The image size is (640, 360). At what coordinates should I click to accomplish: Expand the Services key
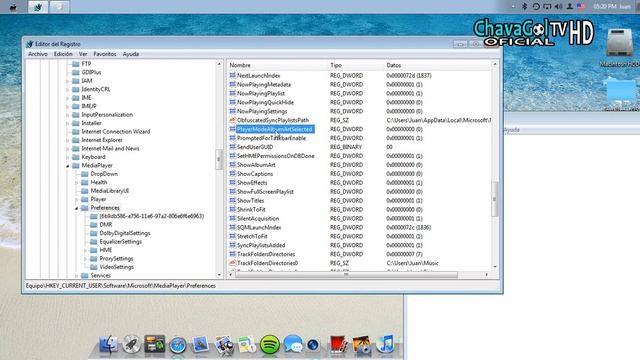(x=77, y=276)
